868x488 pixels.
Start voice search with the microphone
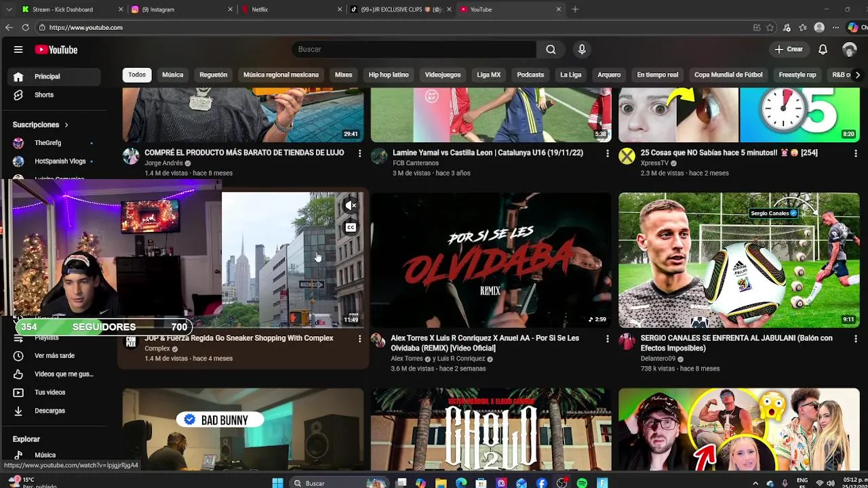(582, 49)
